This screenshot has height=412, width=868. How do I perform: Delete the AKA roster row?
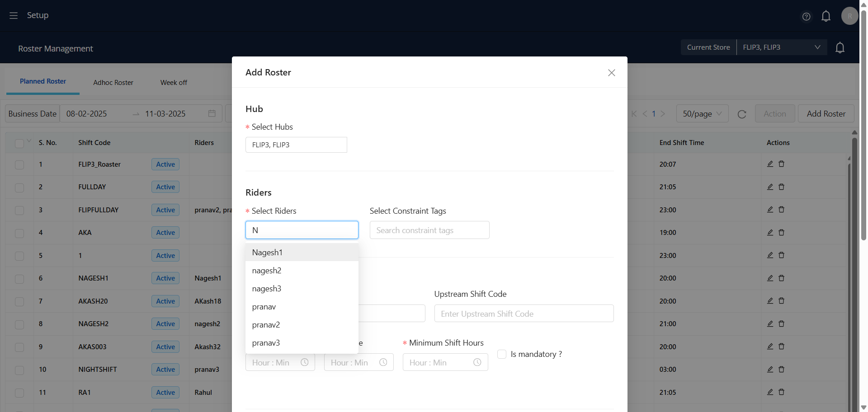coord(781,232)
